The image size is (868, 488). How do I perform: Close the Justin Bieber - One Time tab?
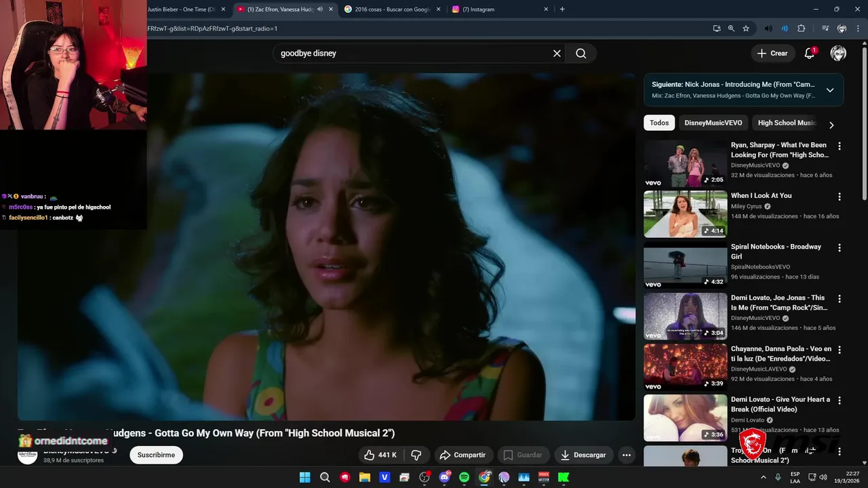(223, 9)
